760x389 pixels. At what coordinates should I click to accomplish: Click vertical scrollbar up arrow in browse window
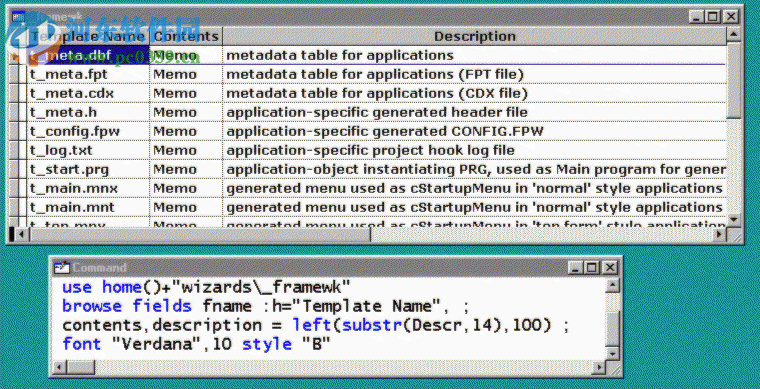click(733, 35)
